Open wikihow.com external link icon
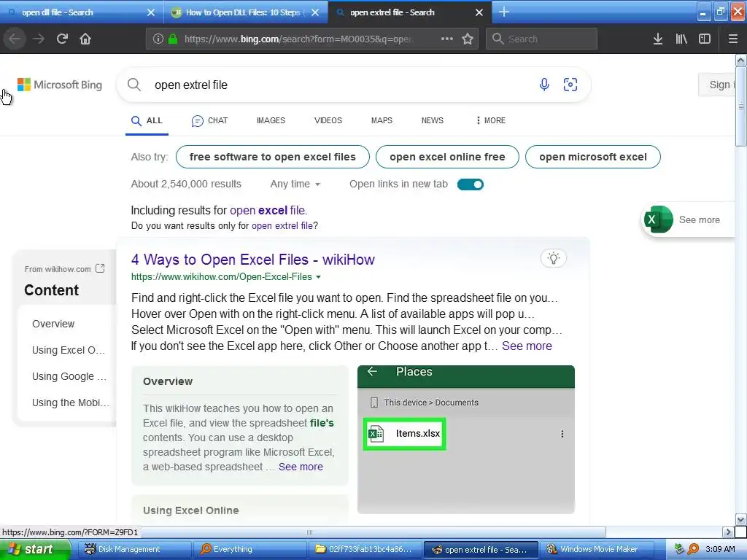 point(100,268)
